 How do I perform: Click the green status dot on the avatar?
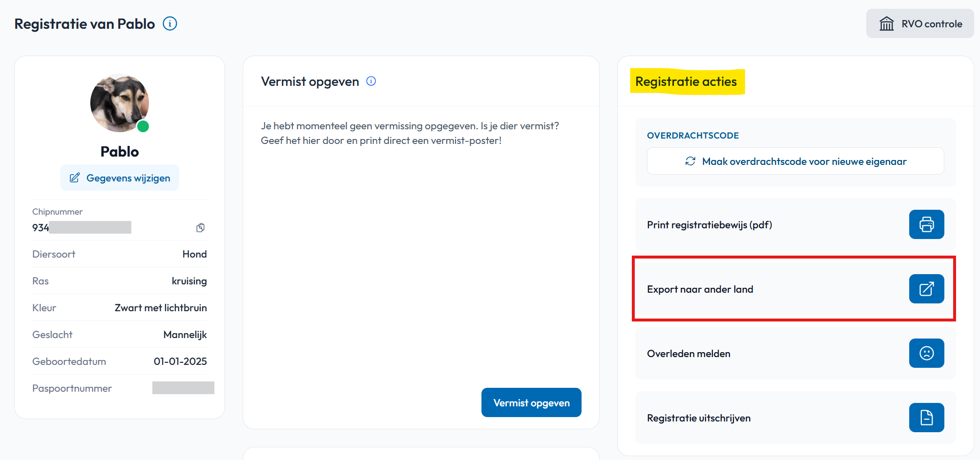(x=143, y=126)
